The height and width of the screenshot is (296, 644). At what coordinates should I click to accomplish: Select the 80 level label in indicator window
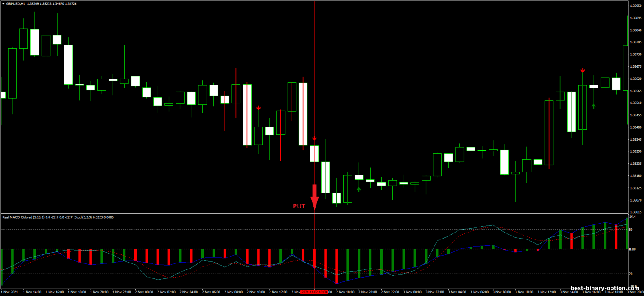[632, 230]
